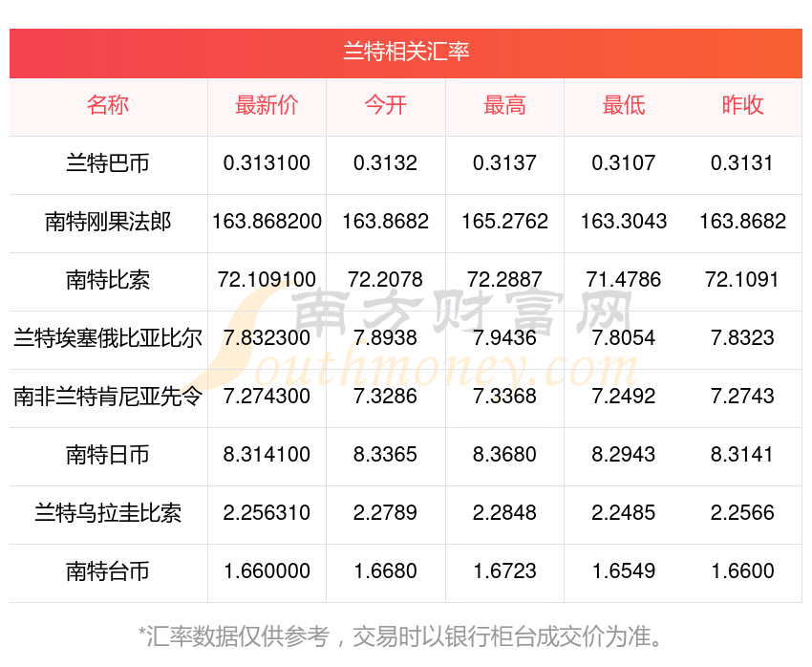Click previous close 7.2743
This screenshot has width=812, height=667.
click(x=742, y=397)
